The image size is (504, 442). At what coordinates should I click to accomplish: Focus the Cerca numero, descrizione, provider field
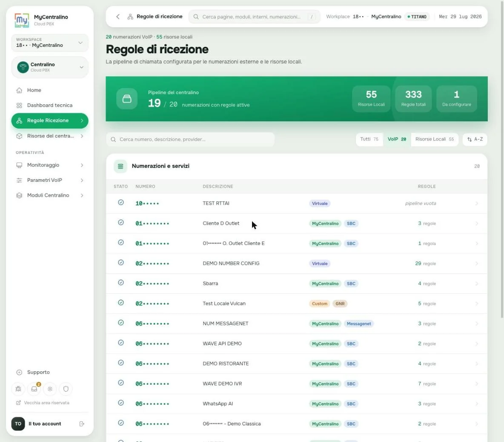(x=190, y=140)
